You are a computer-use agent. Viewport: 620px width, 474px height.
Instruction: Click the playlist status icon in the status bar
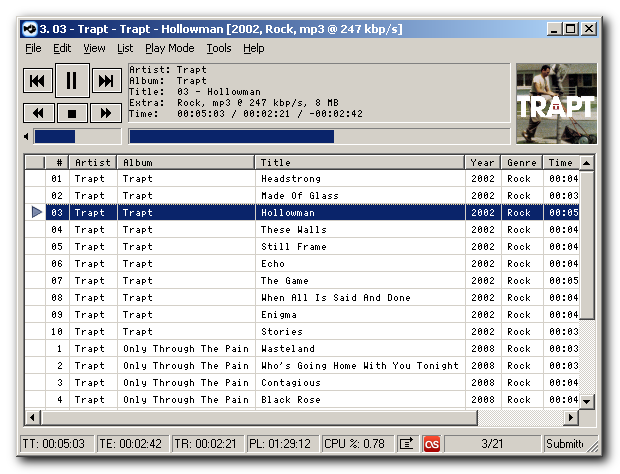pos(406,444)
